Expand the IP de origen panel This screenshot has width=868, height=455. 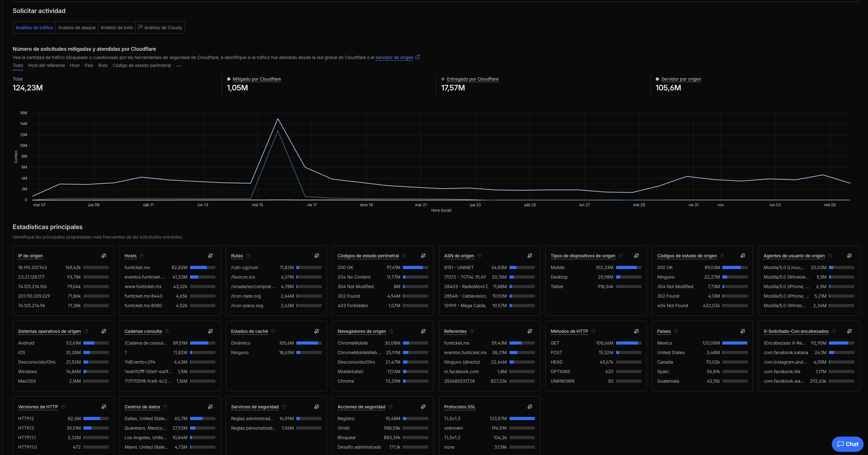pyautogui.click(x=103, y=255)
